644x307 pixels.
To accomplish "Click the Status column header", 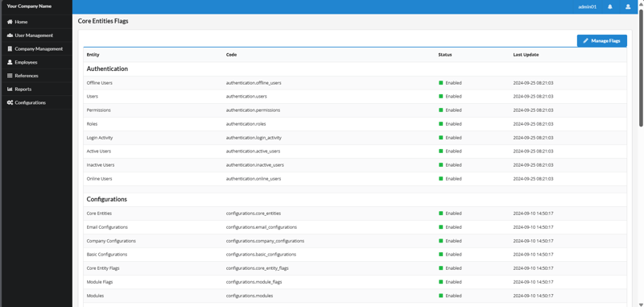I will 445,55.
